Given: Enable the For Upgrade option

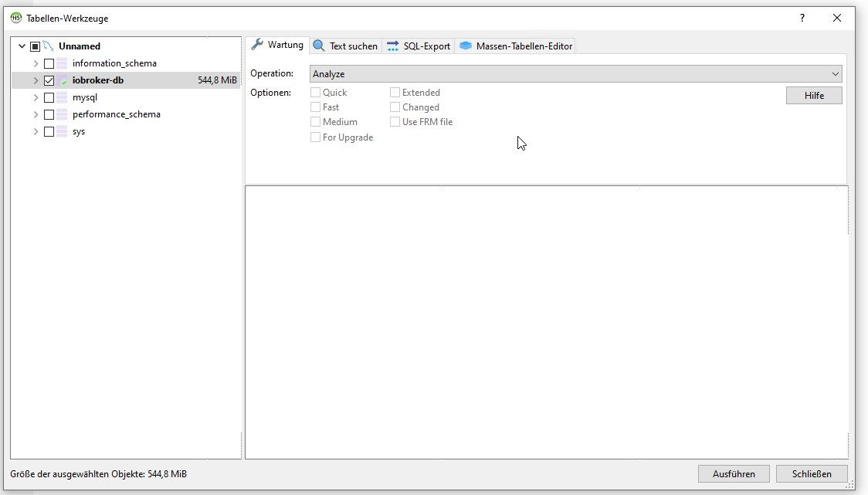Looking at the screenshot, I should pyautogui.click(x=316, y=137).
